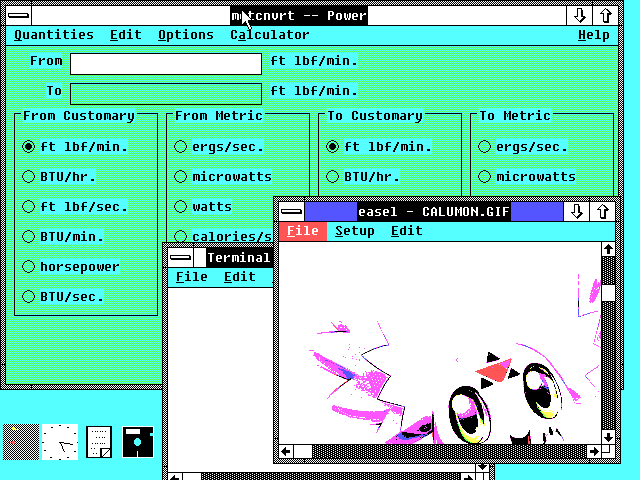Select ft lbf/min. under From Customary
The image size is (640, 480).
coord(75,147)
